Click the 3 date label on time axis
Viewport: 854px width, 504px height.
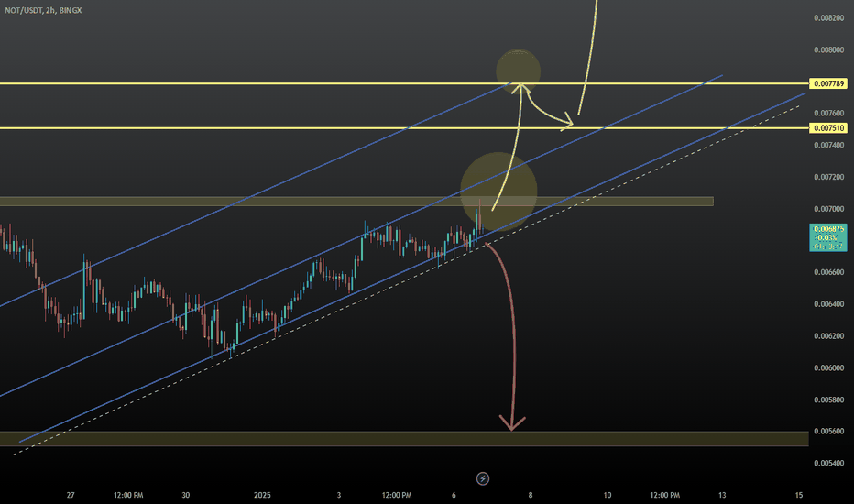tap(339, 495)
